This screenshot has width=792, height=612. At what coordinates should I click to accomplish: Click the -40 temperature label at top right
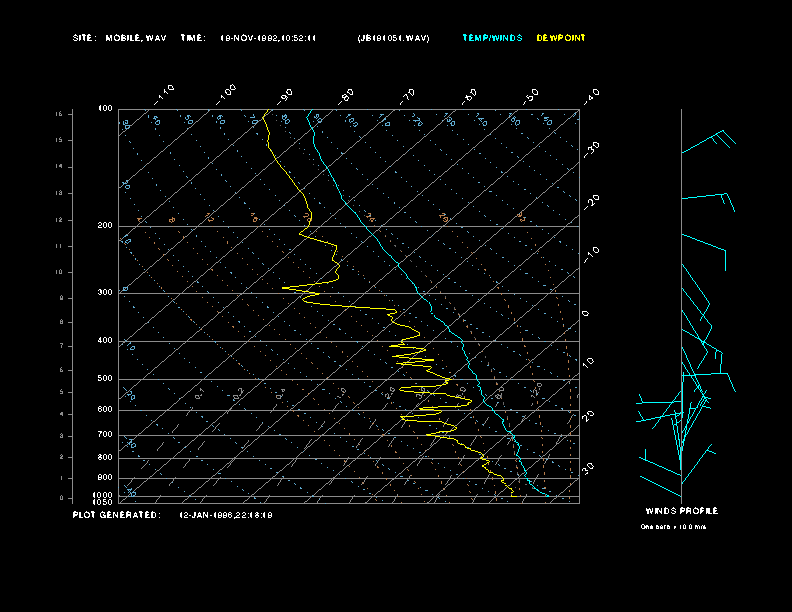point(591,95)
